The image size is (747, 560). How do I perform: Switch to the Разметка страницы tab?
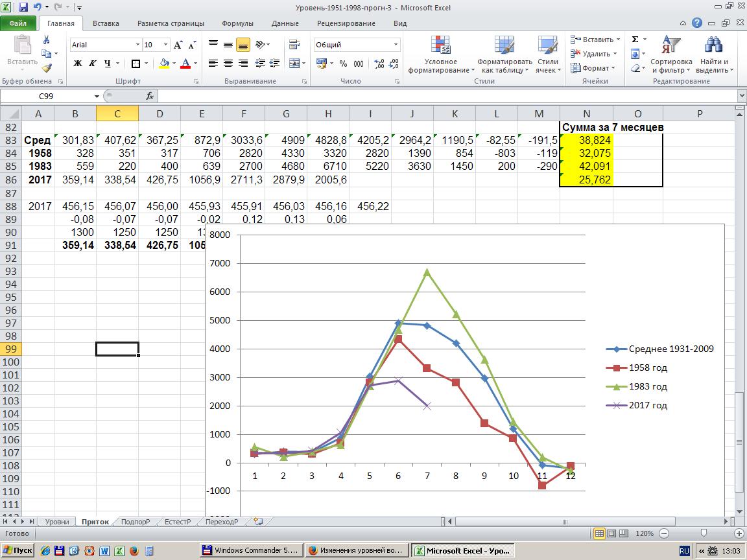tap(171, 23)
